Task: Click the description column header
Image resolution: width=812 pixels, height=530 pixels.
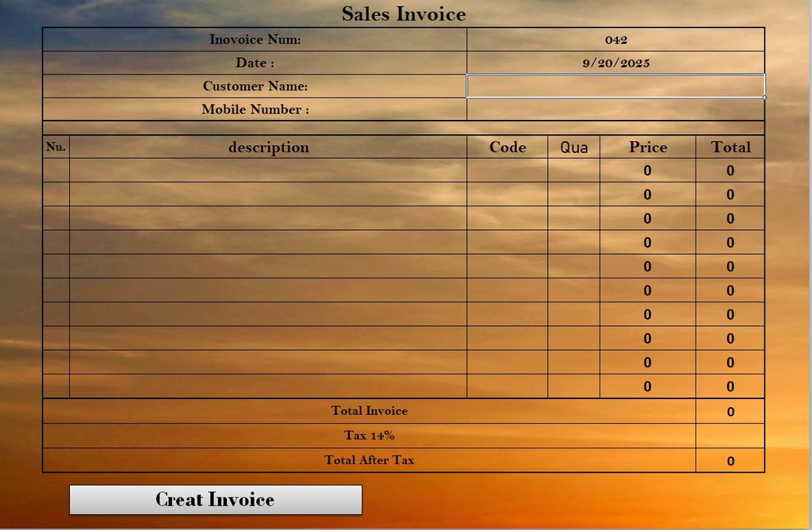Action: click(x=268, y=147)
